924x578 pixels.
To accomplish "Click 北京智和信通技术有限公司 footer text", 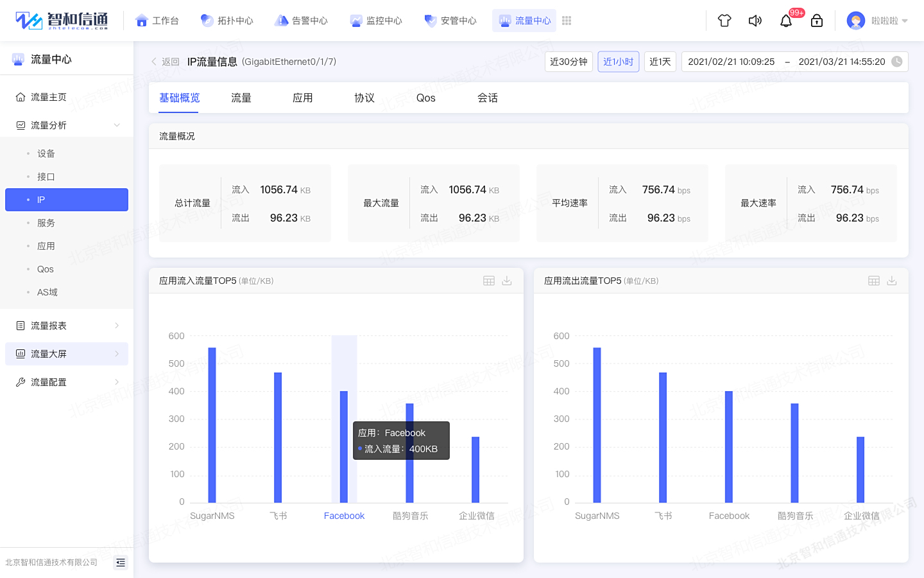I will pos(51,563).
